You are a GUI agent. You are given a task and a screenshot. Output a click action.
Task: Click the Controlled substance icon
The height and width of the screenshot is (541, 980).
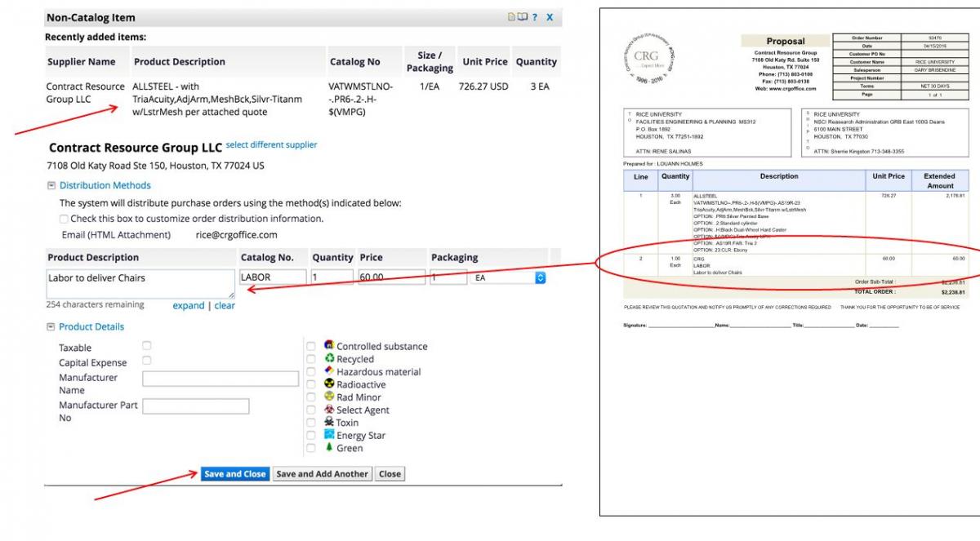pos(329,346)
